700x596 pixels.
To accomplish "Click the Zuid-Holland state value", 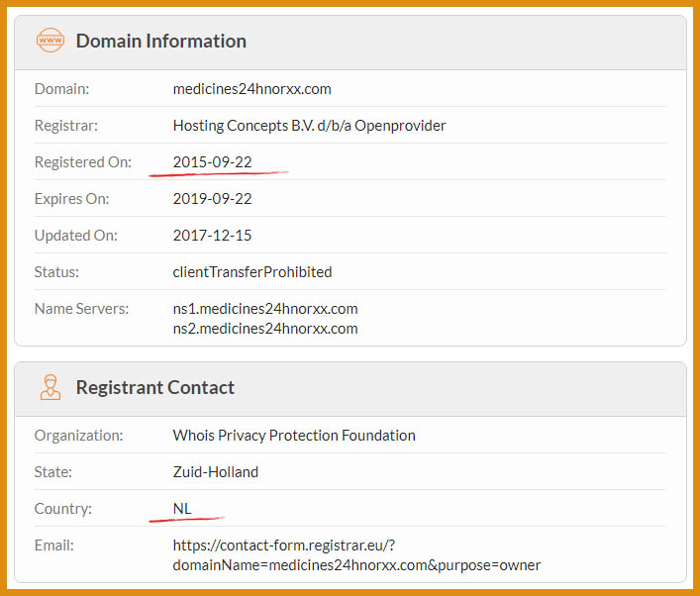I will click(x=215, y=472).
